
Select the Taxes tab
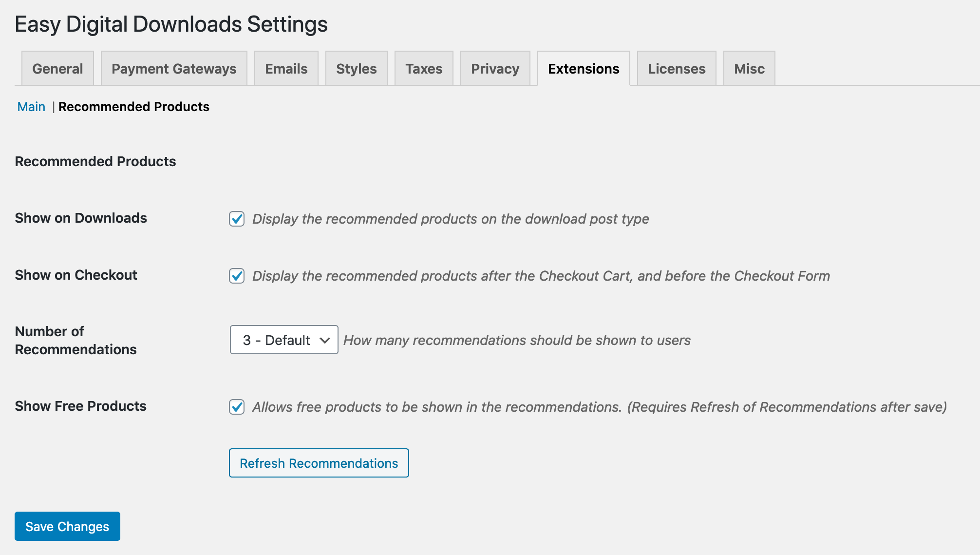424,69
